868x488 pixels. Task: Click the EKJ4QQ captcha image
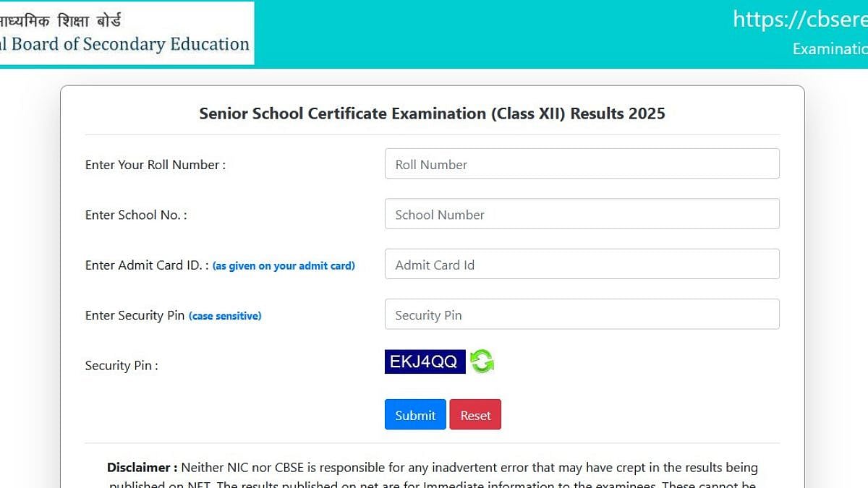425,361
